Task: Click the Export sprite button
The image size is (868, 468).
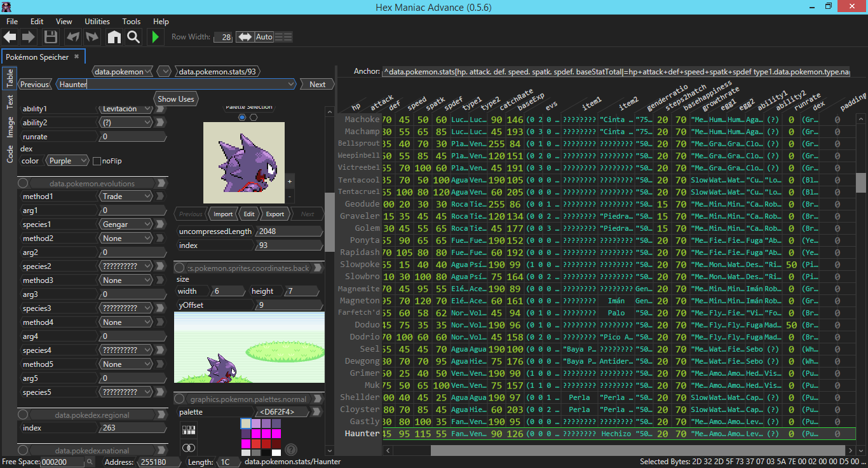Action: (275, 214)
